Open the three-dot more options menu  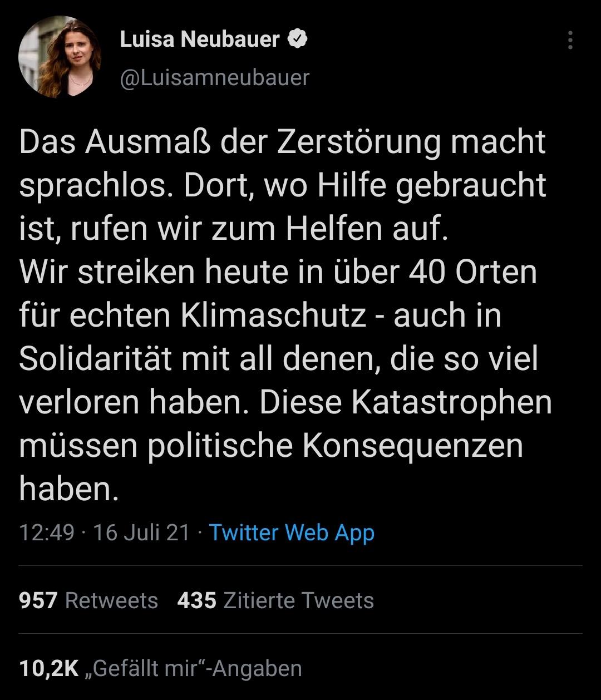[569, 40]
